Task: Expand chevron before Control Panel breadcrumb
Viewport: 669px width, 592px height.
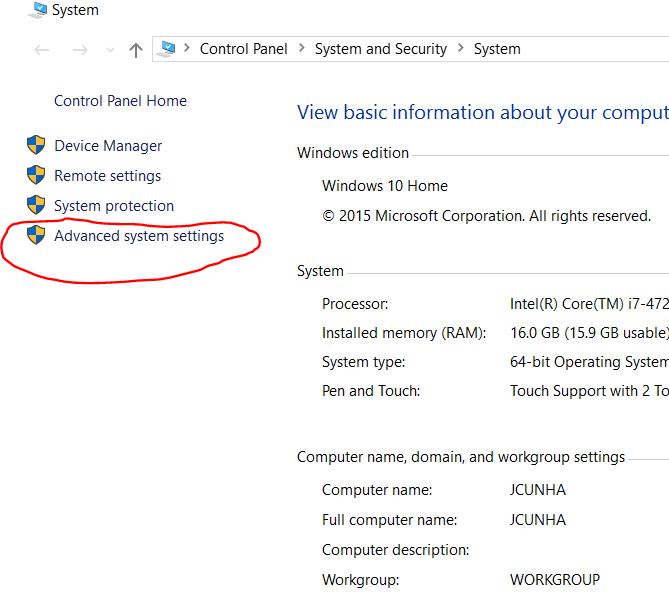Action: pyautogui.click(x=186, y=48)
